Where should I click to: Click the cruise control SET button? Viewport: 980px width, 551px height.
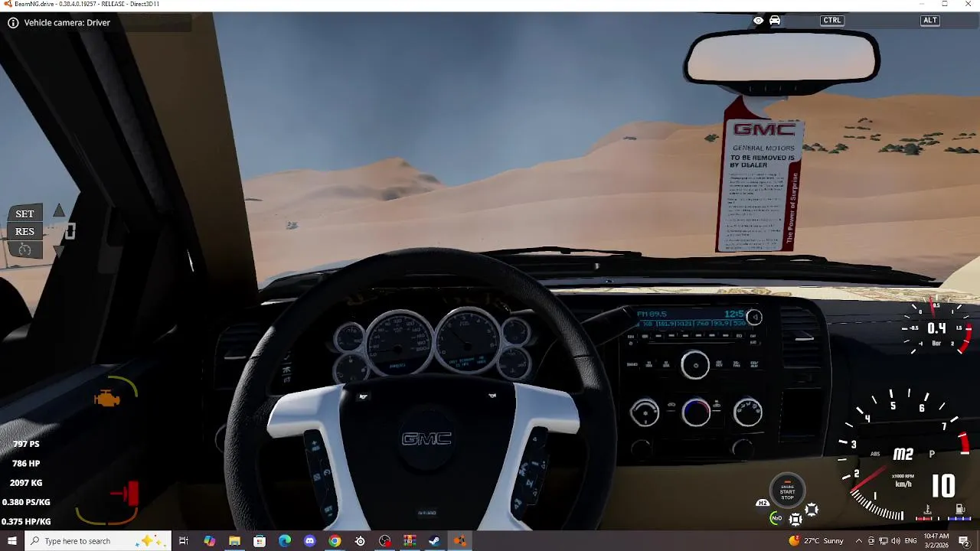(24, 214)
